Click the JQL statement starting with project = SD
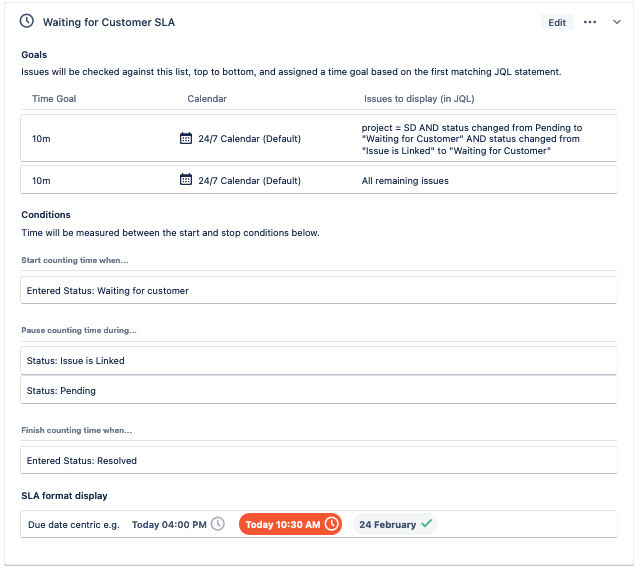 tap(472, 139)
